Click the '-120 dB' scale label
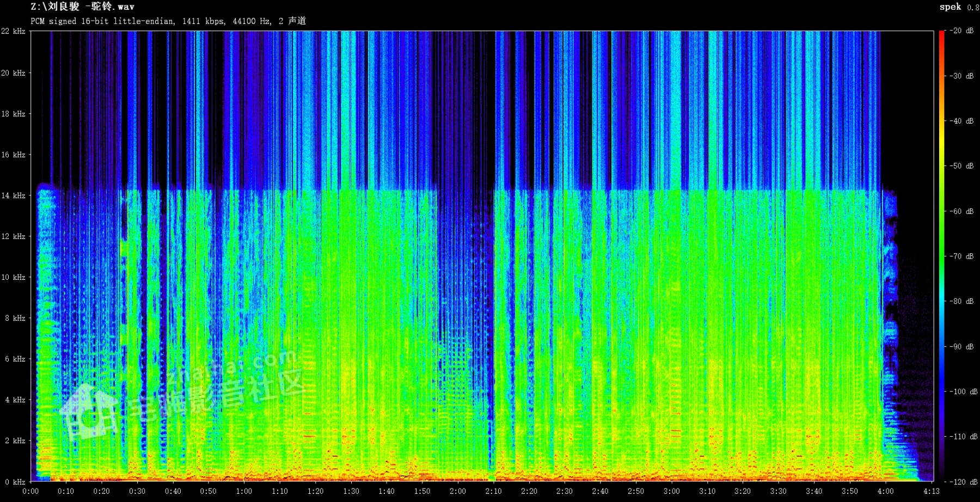Viewport: 980px width, 502px height. 963,482
